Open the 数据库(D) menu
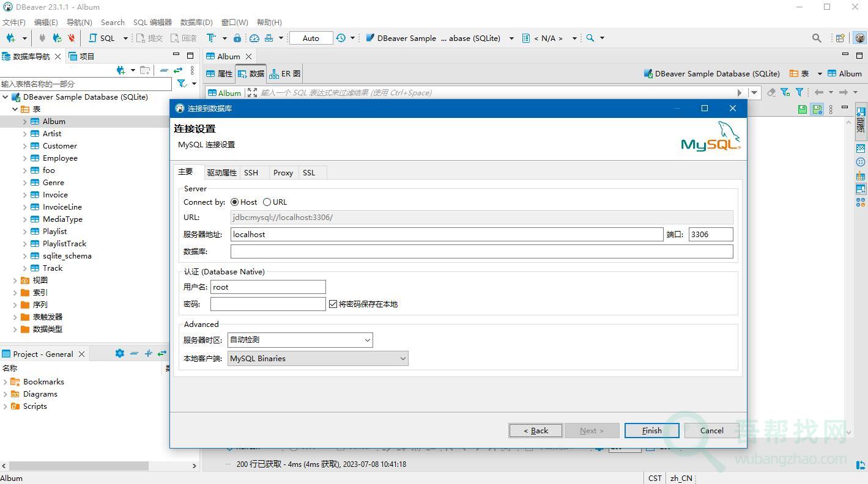The height and width of the screenshot is (484, 868). (196, 22)
